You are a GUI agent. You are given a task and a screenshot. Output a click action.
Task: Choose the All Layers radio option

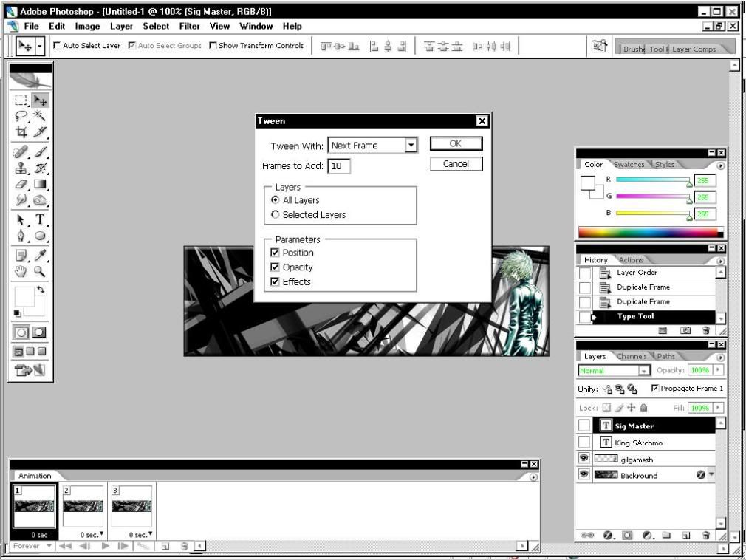tap(275, 199)
